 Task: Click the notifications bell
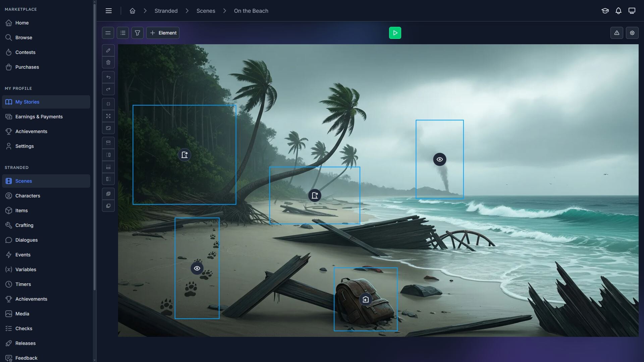[619, 11]
